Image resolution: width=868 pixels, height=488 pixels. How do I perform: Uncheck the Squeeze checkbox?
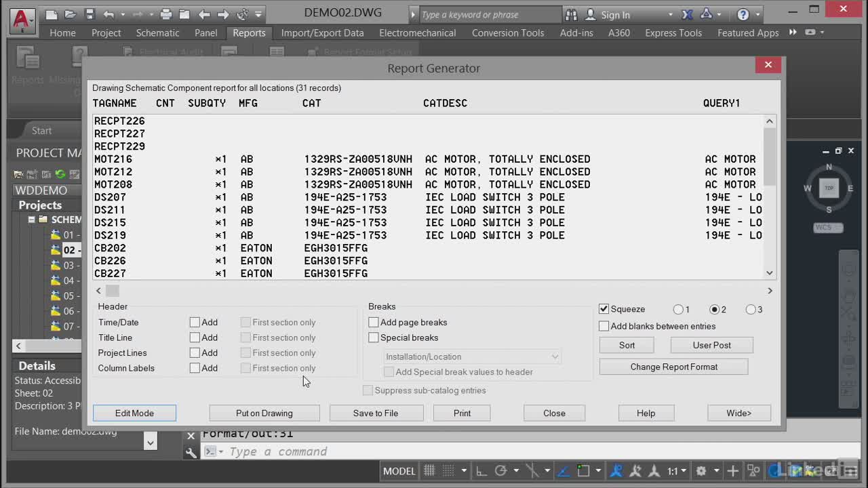coord(604,309)
